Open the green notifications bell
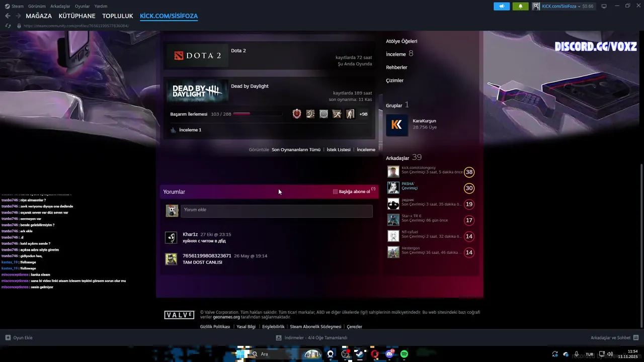Viewport: 644px width, 362px height. pos(520,6)
